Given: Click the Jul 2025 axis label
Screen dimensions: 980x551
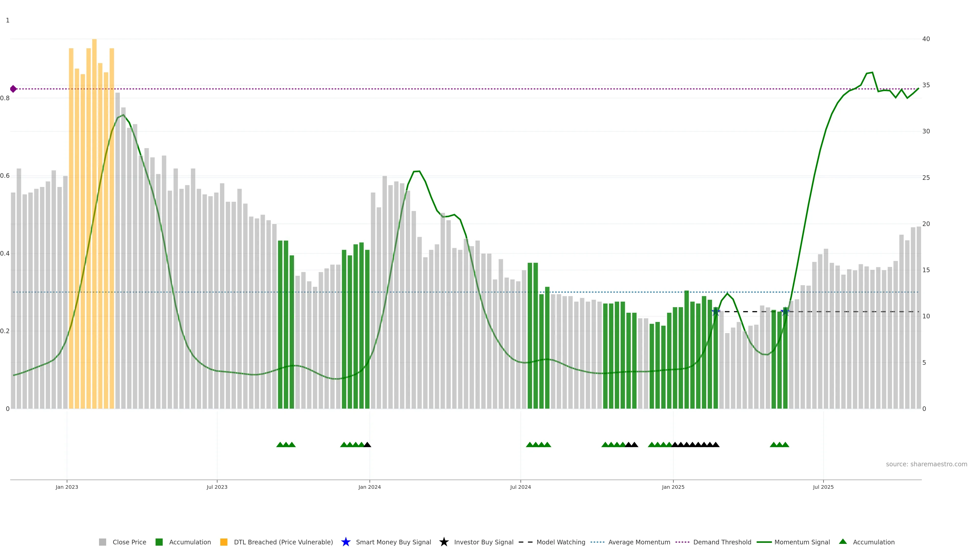Looking at the screenshot, I should pos(823,487).
